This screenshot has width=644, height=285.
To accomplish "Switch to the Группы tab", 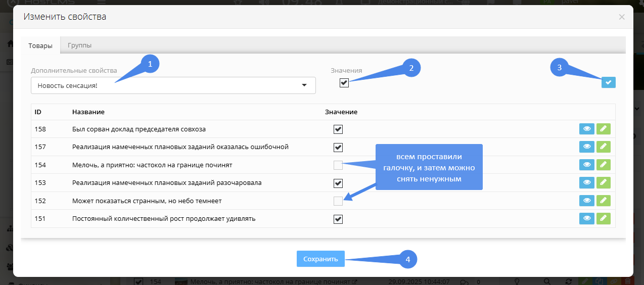I will [79, 45].
